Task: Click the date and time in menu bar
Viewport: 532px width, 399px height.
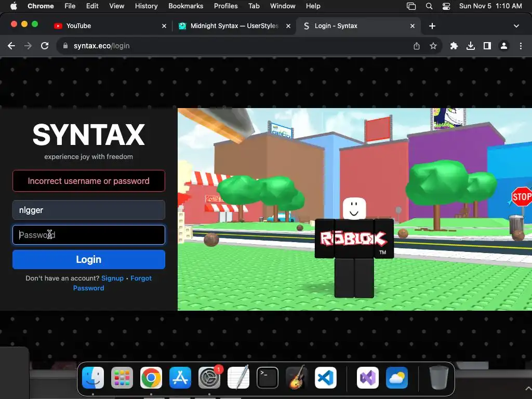Action: 490,6
